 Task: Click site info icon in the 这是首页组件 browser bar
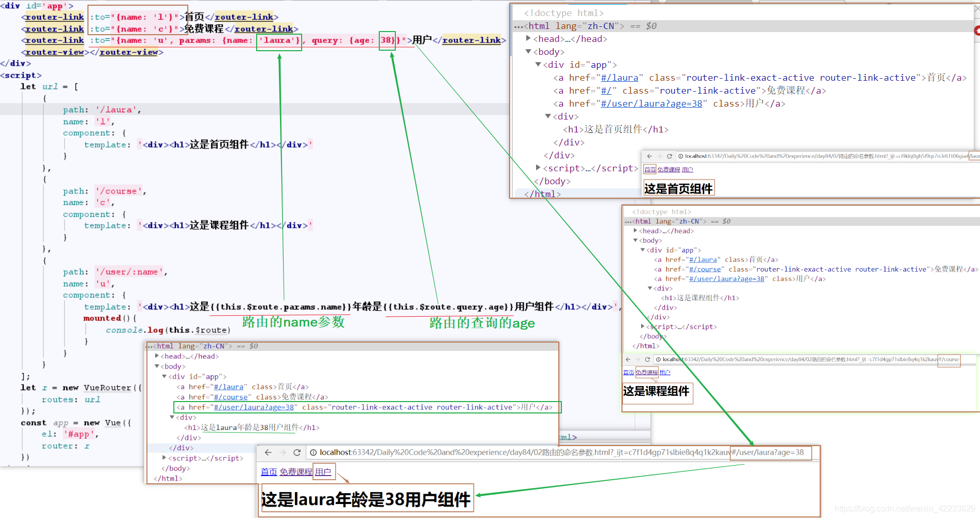[680, 156]
